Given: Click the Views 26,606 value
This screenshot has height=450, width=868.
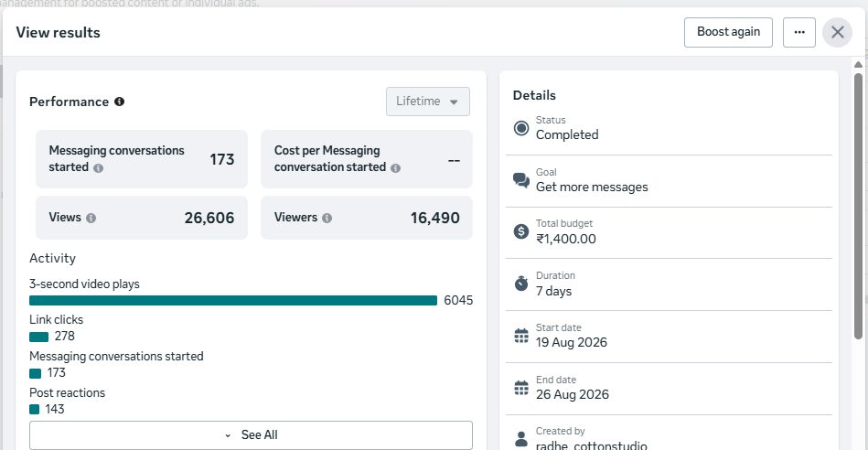Looking at the screenshot, I should click(209, 218).
